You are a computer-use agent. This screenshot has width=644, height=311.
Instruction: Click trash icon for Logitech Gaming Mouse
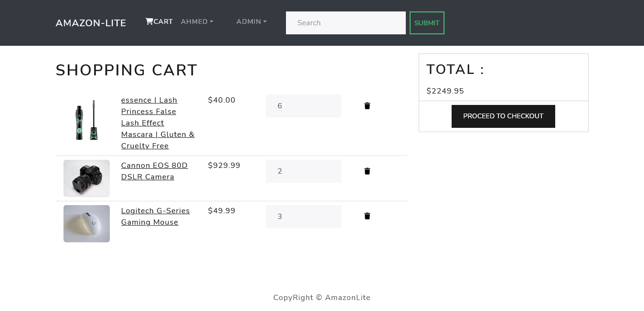pos(367,216)
